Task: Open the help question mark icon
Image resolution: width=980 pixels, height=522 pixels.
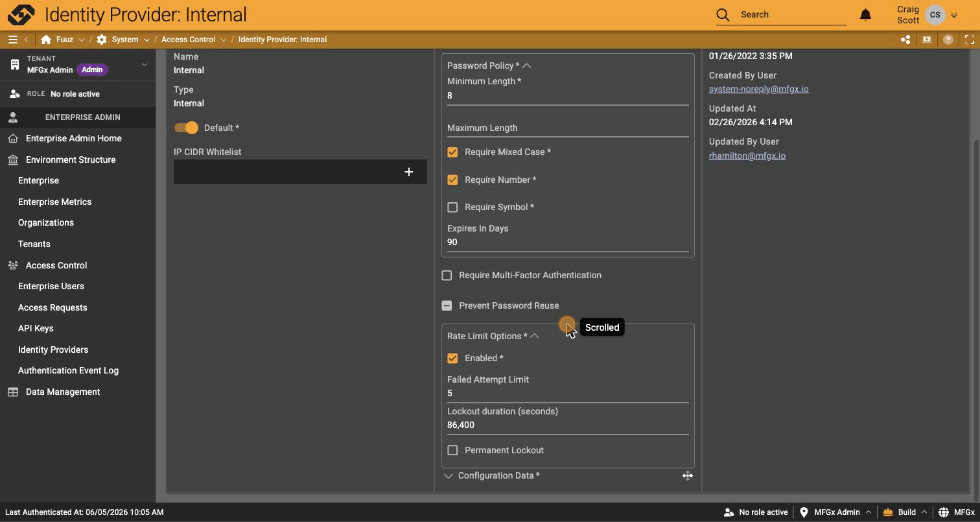Action: point(948,40)
